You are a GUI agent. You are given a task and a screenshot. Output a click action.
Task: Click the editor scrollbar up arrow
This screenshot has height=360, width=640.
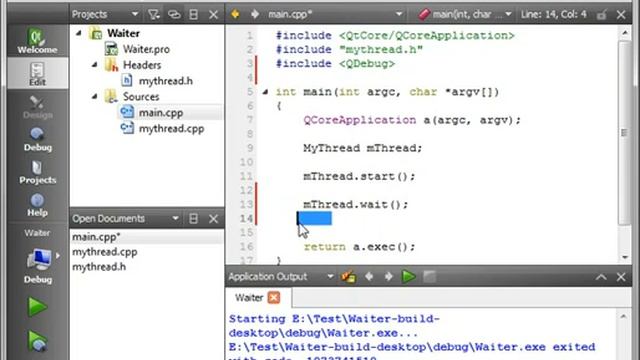click(625, 32)
